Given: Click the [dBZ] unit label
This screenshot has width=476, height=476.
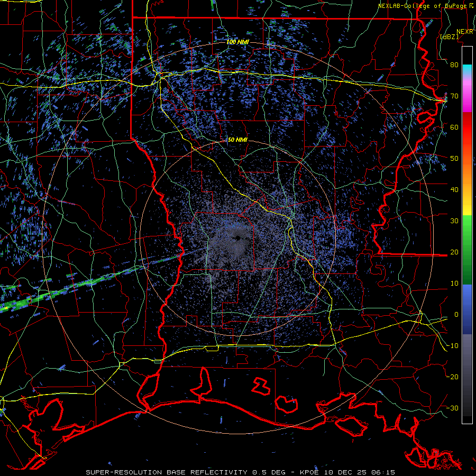Looking at the screenshot, I should pos(449,36).
